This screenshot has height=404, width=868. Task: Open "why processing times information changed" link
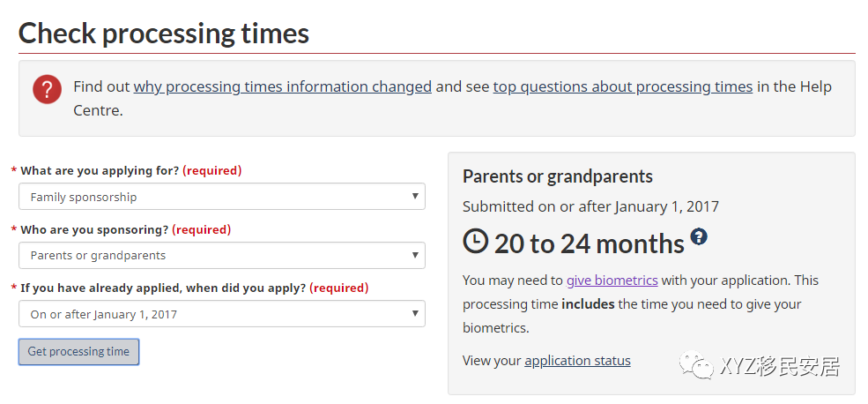282,86
